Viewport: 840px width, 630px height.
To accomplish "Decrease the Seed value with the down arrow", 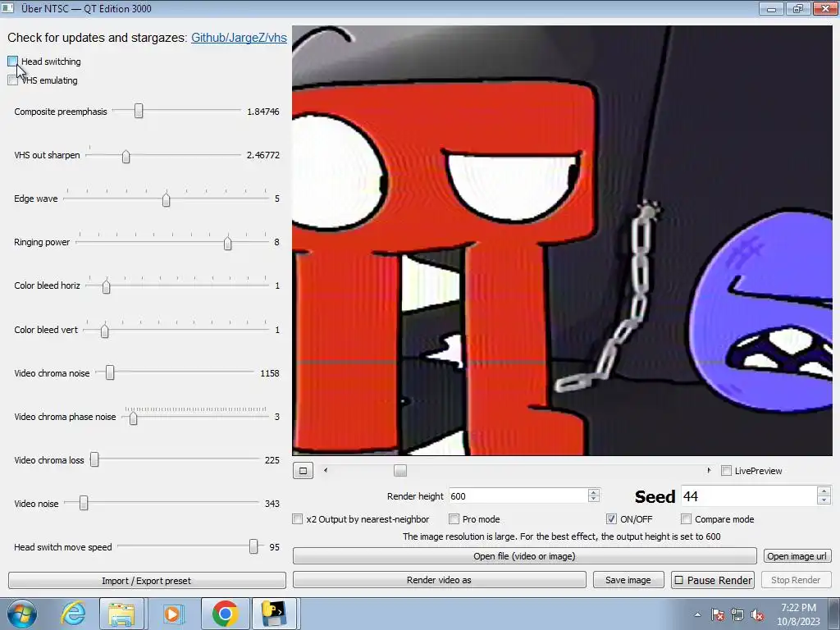I will coord(824,500).
